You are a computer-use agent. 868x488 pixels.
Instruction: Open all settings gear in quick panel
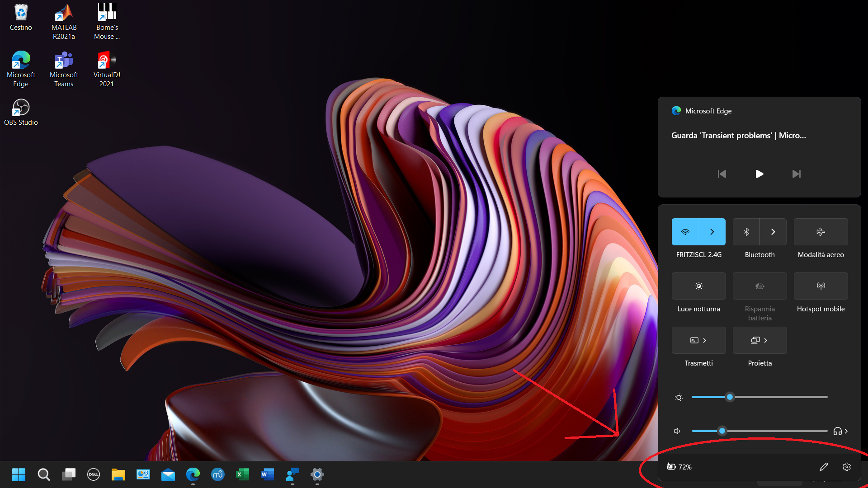click(847, 467)
